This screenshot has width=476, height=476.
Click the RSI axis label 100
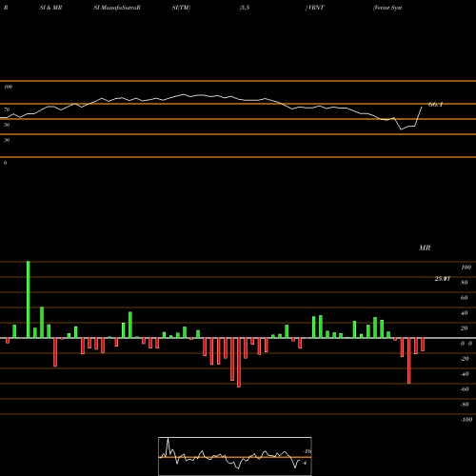[8, 87]
